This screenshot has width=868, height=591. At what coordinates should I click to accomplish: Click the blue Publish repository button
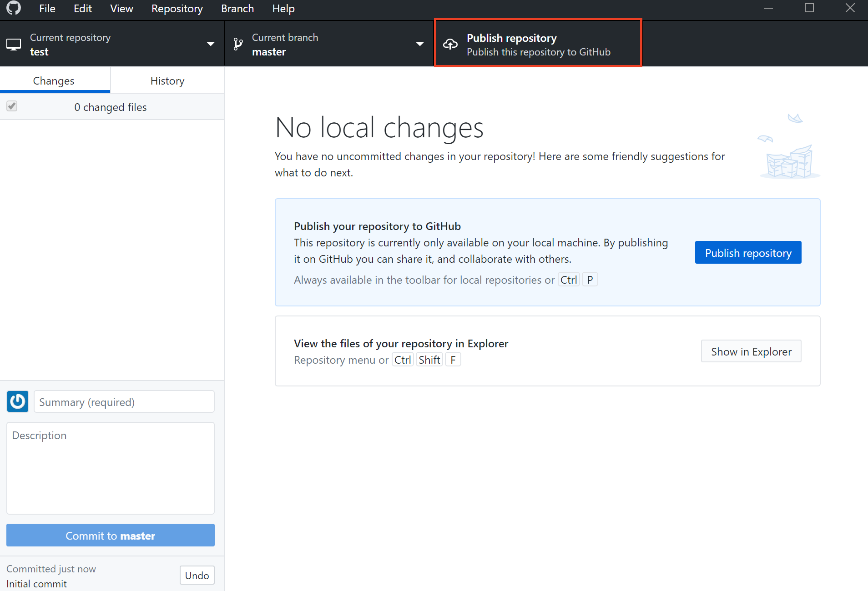tap(748, 253)
